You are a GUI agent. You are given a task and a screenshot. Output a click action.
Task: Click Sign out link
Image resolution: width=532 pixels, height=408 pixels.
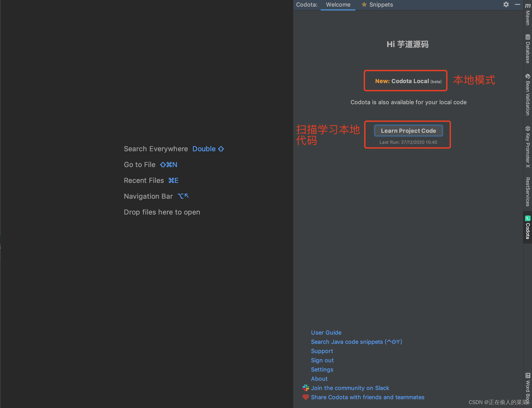point(322,360)
